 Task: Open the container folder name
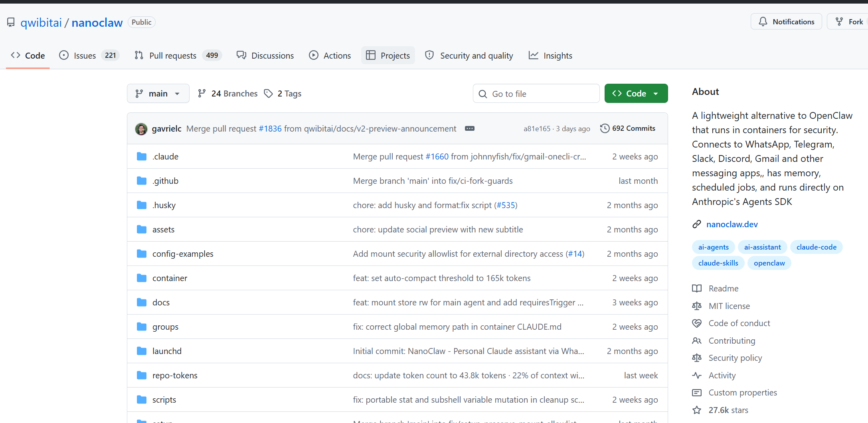point(170,278)
